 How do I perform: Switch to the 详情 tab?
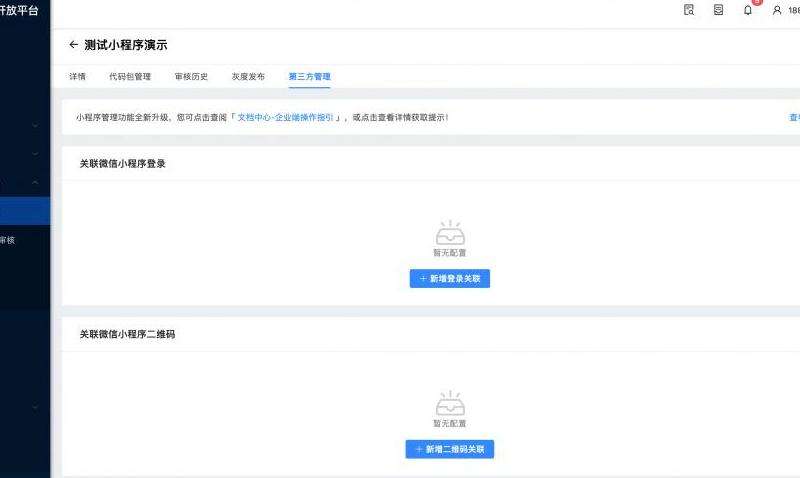[77, 76]
